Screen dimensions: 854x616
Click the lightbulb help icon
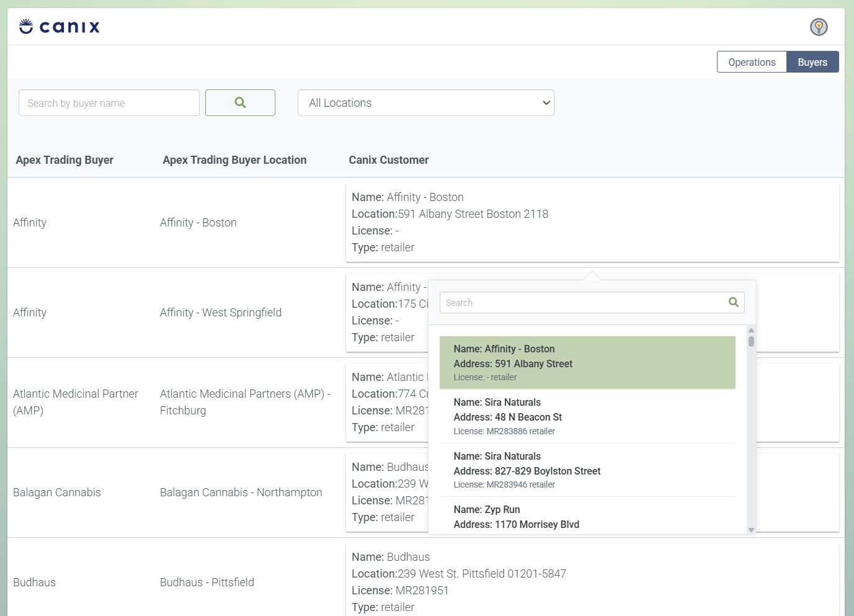pyautogui.click(x=819, y=27)
